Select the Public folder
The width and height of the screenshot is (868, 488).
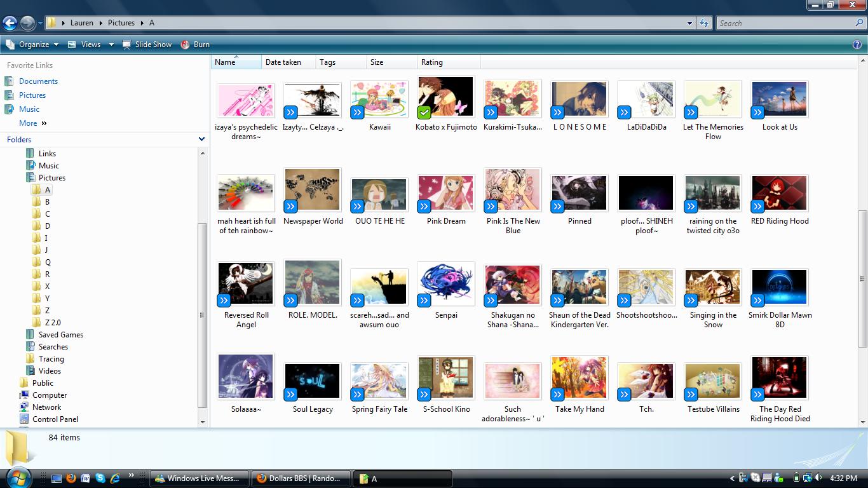click(x=43, y=383)
